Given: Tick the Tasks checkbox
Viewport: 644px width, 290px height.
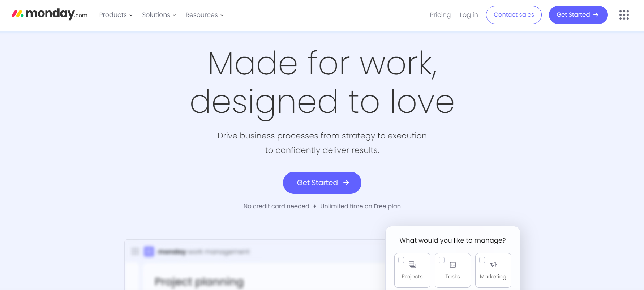Looking at the screenshot, I should 442,260.
